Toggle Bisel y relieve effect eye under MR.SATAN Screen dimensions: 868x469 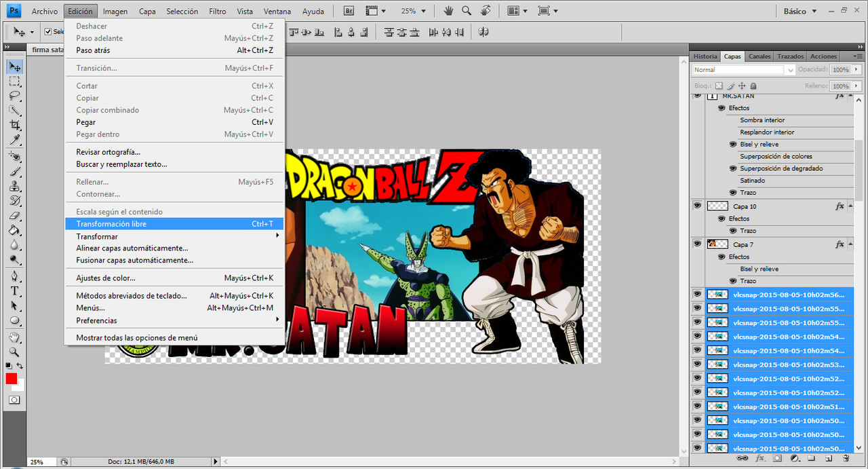tap(733, 145)
